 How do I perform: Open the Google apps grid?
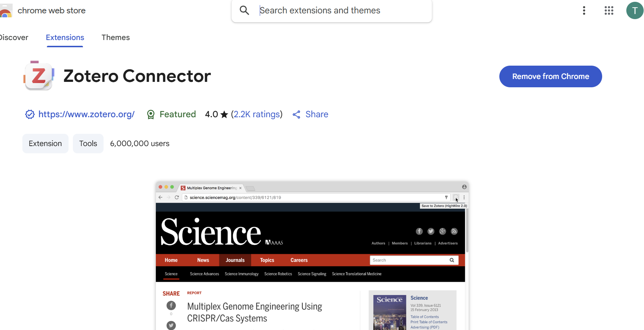[x=609, y=10]
